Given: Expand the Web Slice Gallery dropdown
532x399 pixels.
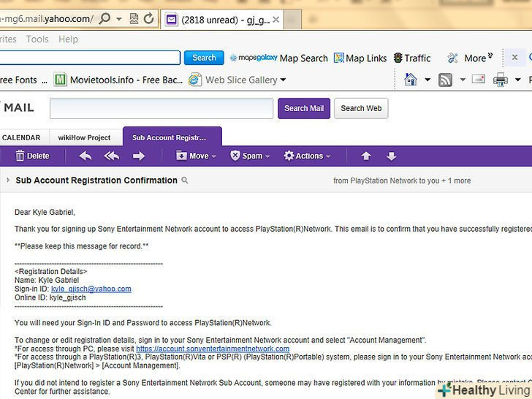Looking at the screenshot, I should (x=283, y=80).
